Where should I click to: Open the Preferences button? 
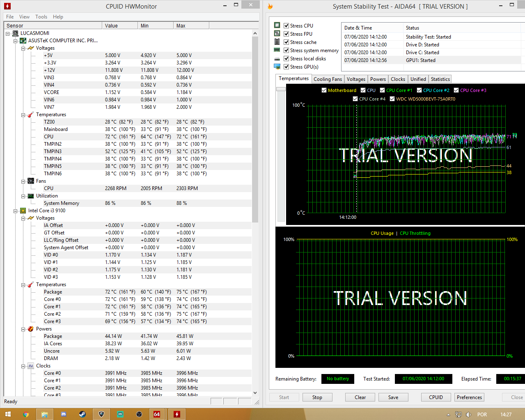469,397
